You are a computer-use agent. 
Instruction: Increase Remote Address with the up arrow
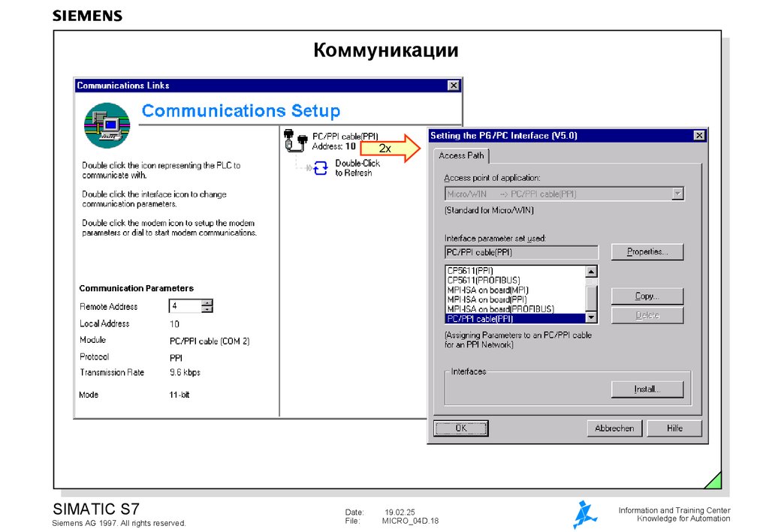coord(207,302)
